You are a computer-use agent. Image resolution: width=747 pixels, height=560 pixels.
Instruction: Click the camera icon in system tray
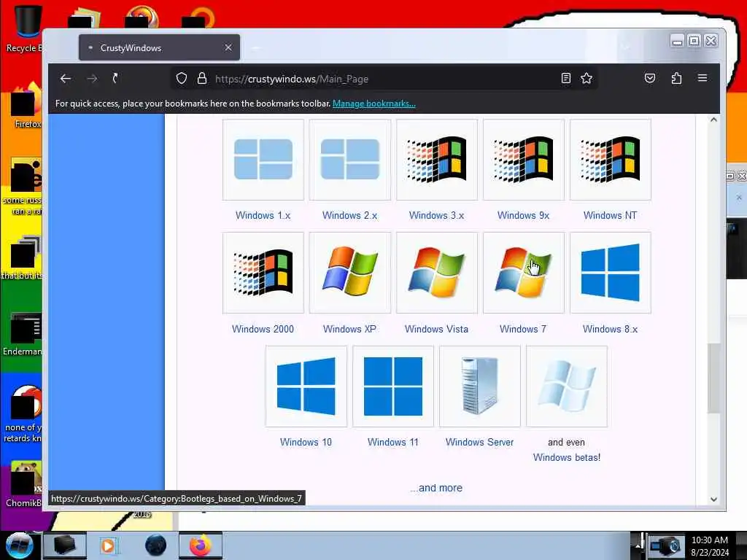(x=665, y=545)
